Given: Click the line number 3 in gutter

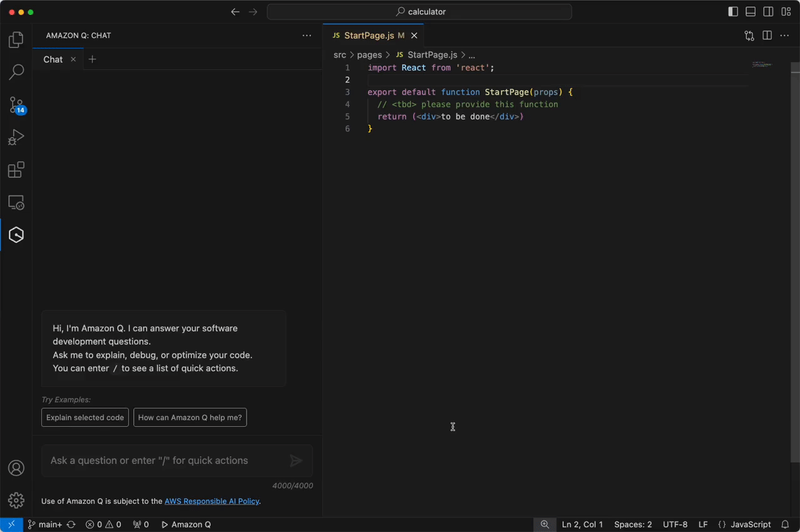Looking at the screenshot, I should pyautogui.click(x=347, y=92).
